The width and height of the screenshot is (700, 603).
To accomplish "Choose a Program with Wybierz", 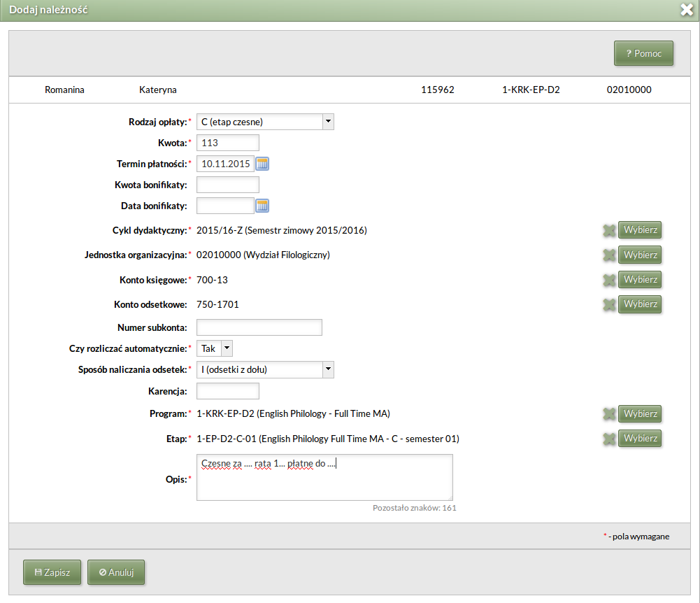I will [640, 414].
